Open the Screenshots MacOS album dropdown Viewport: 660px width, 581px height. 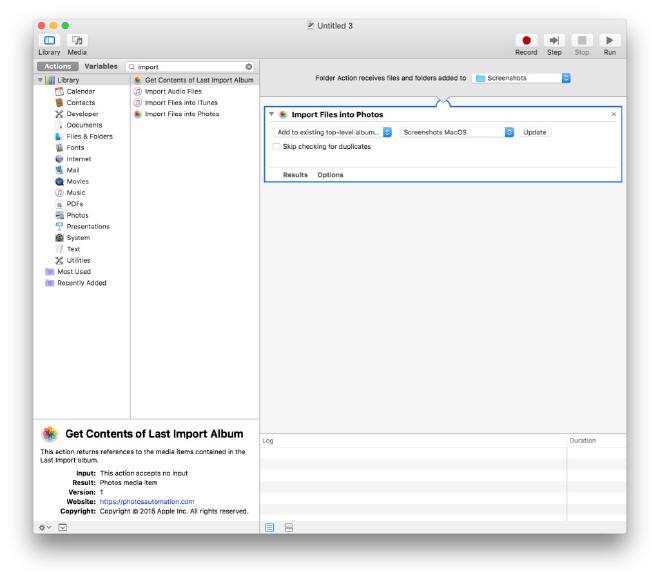pyautogui.click(x=457, y=132)
